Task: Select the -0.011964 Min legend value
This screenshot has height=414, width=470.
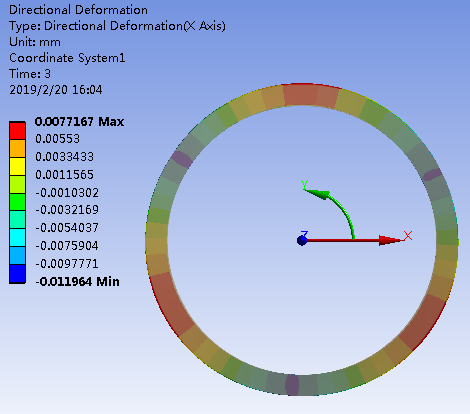Action: point(77,282)
